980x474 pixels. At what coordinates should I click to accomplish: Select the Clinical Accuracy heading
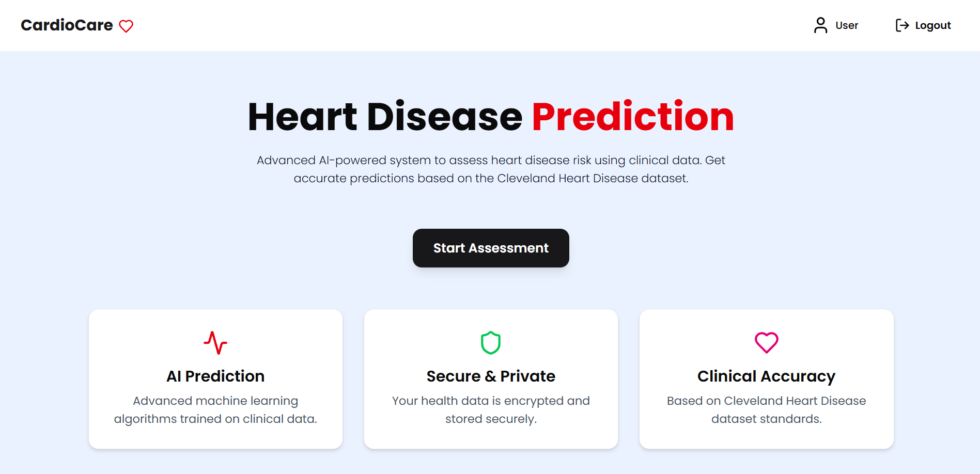(x=766, y=376)
